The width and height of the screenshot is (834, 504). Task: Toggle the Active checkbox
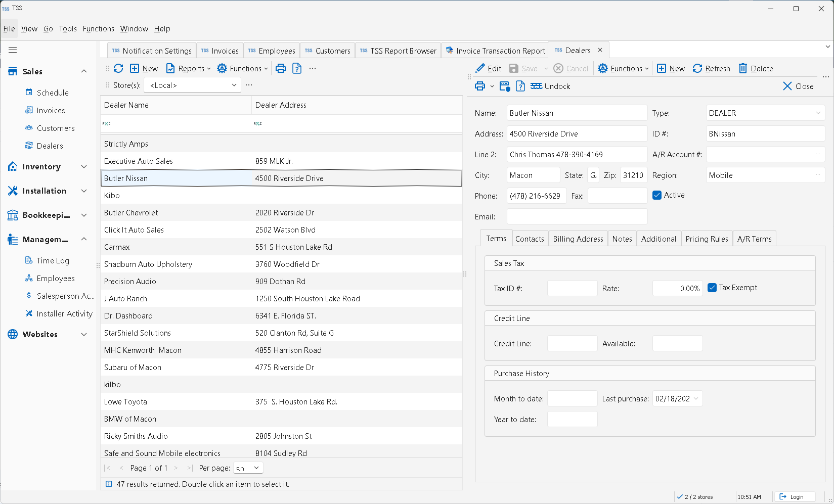(657, 195)
